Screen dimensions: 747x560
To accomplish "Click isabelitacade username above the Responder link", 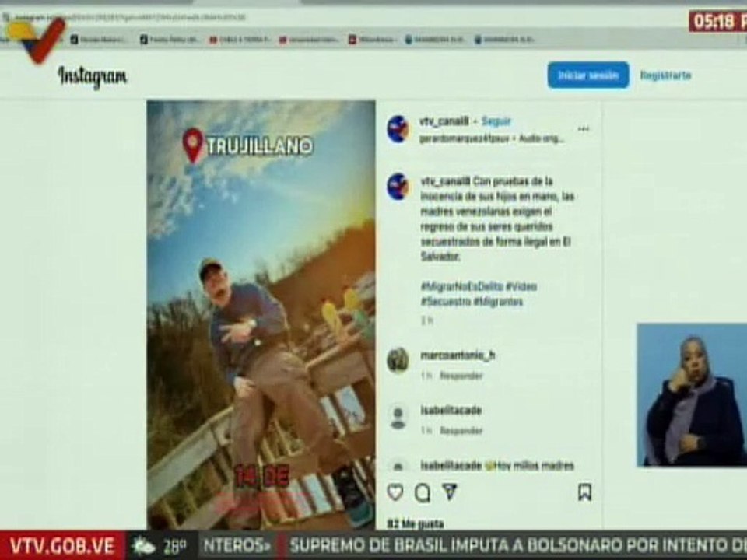I will point(451,410).
